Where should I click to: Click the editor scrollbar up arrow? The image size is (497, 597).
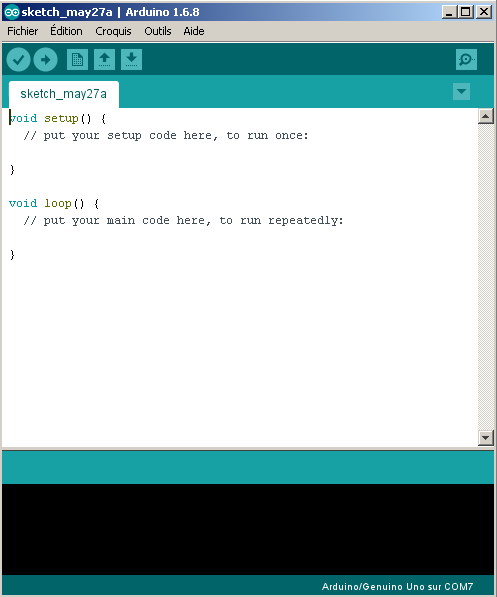[x=486, y=116]
